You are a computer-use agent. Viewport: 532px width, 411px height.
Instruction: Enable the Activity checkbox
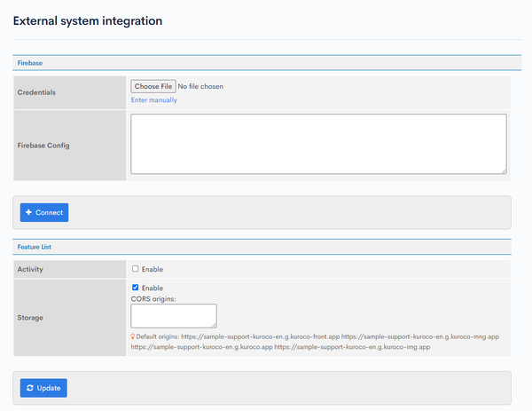pyautogui.click(x=136, y=269)
